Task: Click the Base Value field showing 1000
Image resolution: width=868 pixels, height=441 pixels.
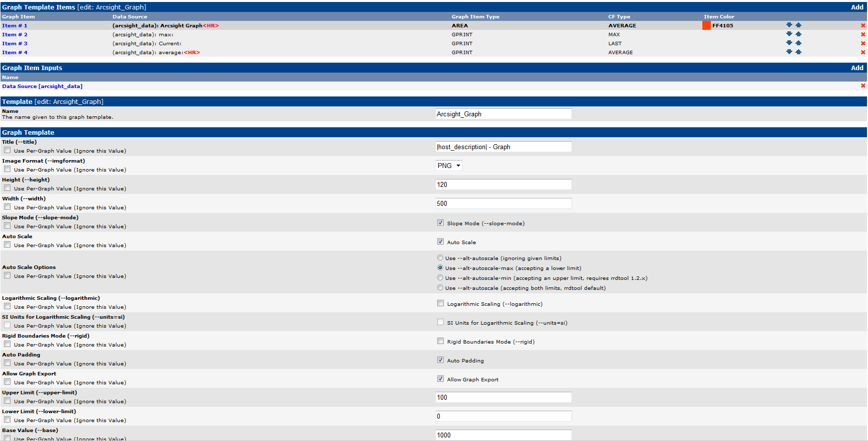Action: click(503, 435)
